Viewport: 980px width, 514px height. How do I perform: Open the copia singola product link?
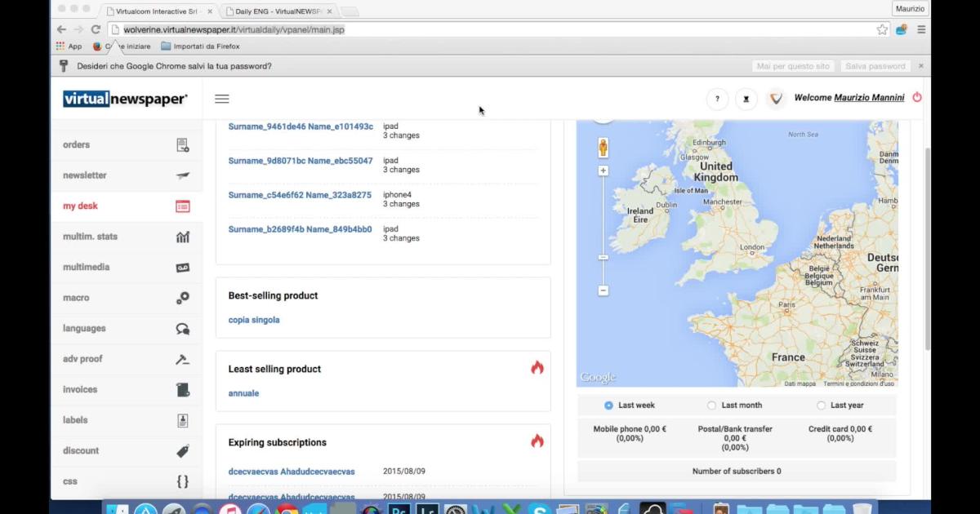point(254,320)
